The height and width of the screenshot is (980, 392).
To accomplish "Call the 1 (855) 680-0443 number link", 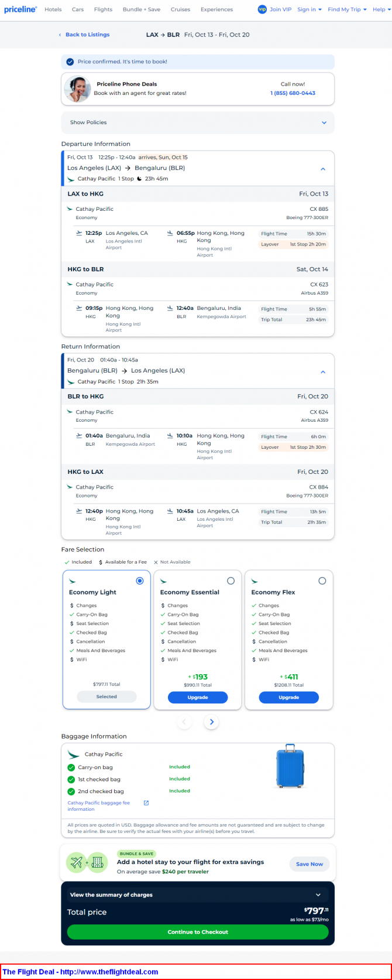I will click(x=293, y=93).
